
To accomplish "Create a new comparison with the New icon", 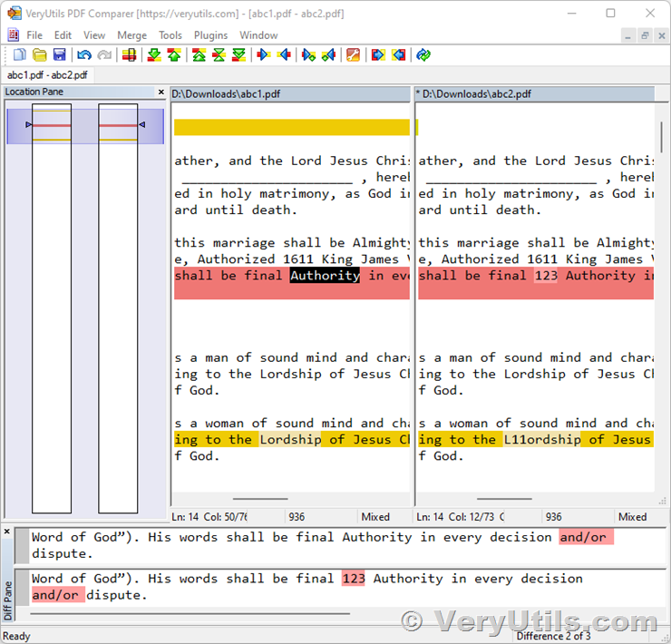I will point(20,54).
